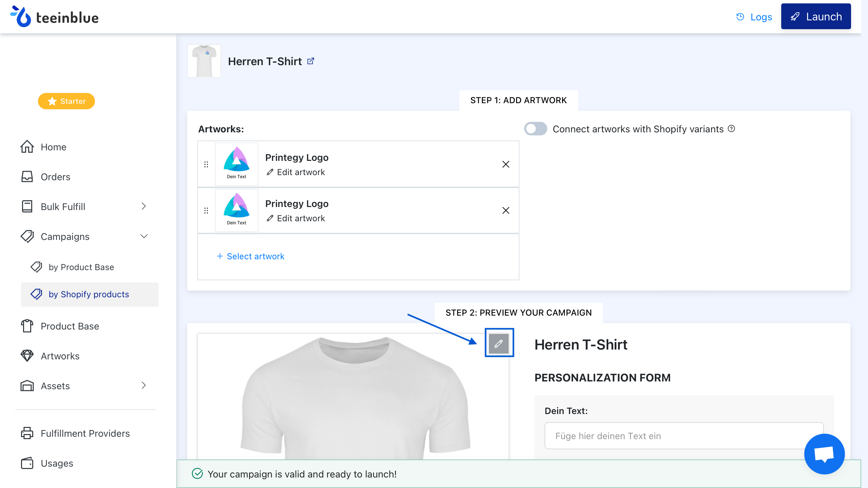Select by Shopify products submenu
868x488 pixels.
(x=90, y=294)
